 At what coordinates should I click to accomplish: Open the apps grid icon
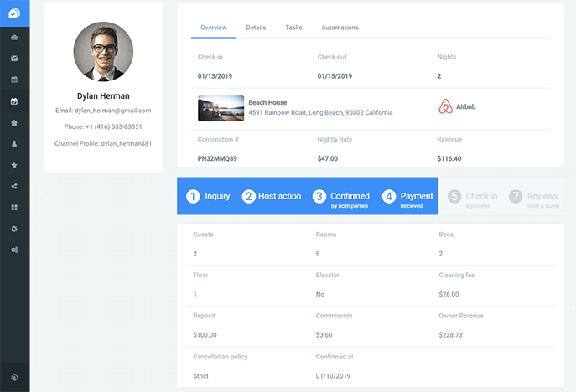click(x=14, y=208)
